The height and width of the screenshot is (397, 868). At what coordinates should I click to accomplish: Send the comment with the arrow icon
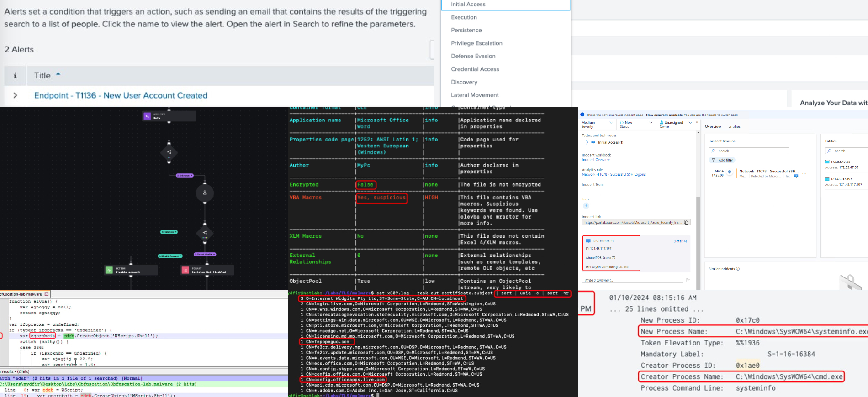[688, 280]
